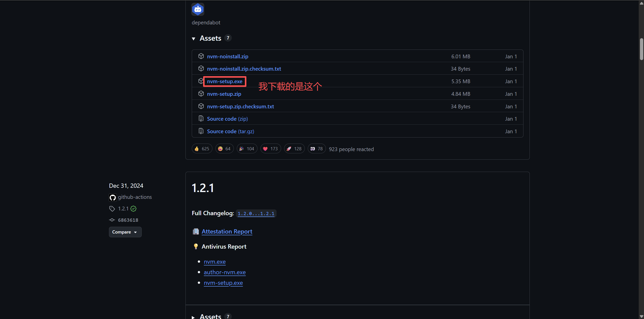
Task: Click the GitHub octocat icon next to github-actions
Action: (112, 197)
